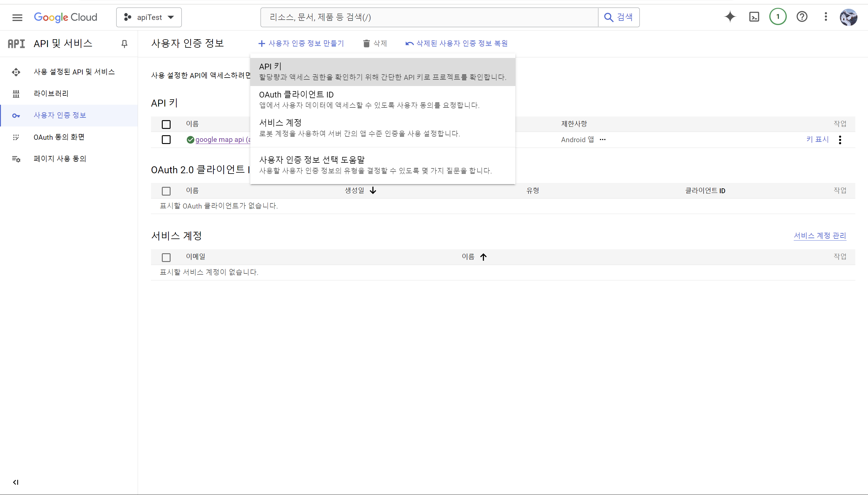Open the Gemini AI assistant sparkle icon
Screen dimensions: 868x495
pos(730,17)
